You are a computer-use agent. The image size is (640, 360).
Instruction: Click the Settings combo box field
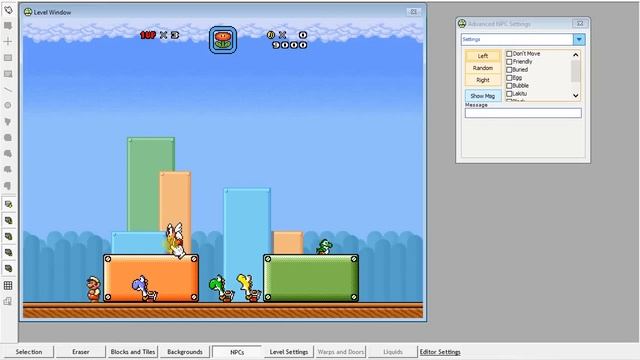517,39
